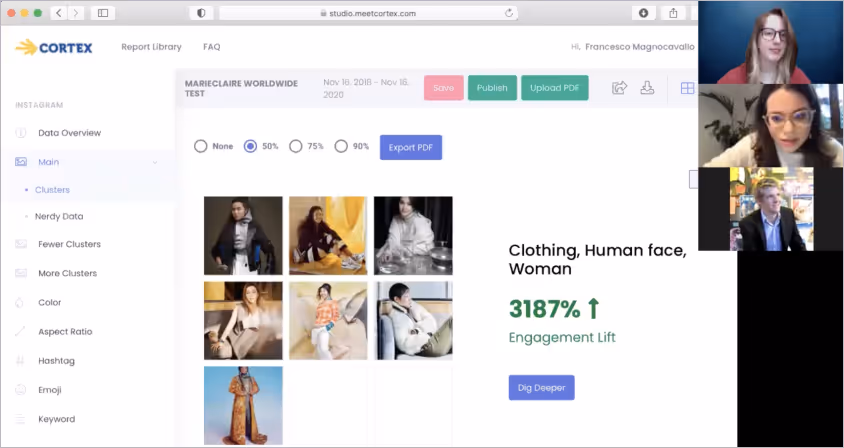Open the Aspect Ratio section
Image resolution: width=844 pixels, height=448 pixels.
pos(65,332)
